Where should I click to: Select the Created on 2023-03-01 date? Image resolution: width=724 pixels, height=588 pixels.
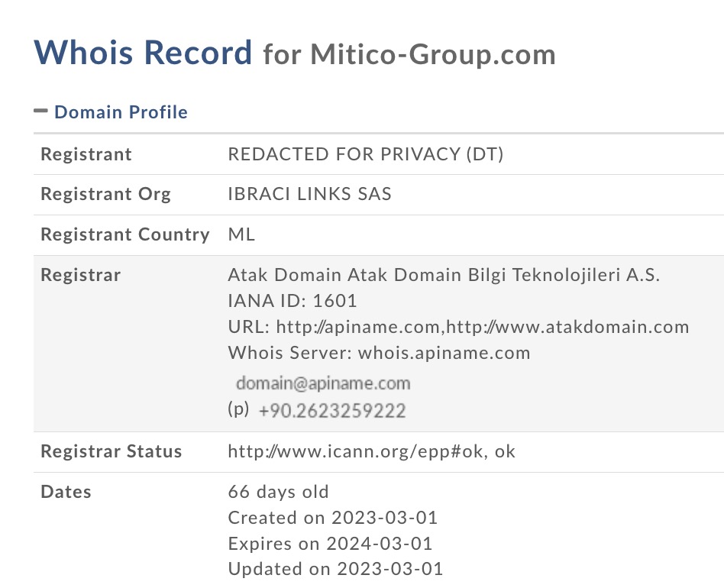(333, 517)
